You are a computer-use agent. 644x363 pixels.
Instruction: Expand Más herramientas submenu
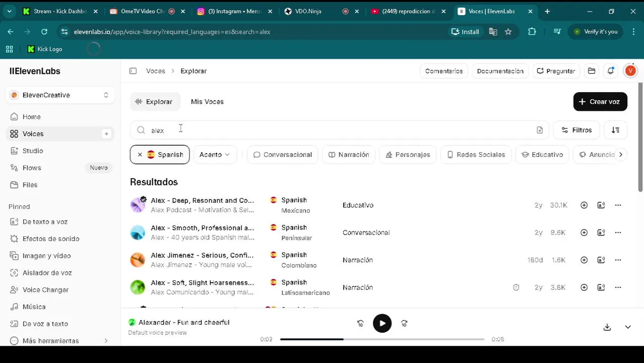pos(60,341)
